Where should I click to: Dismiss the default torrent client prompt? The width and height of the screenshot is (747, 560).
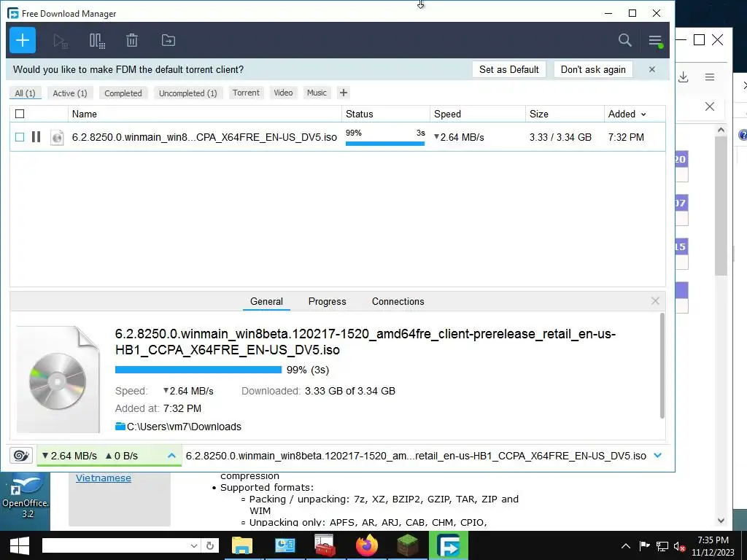[652, 69]
